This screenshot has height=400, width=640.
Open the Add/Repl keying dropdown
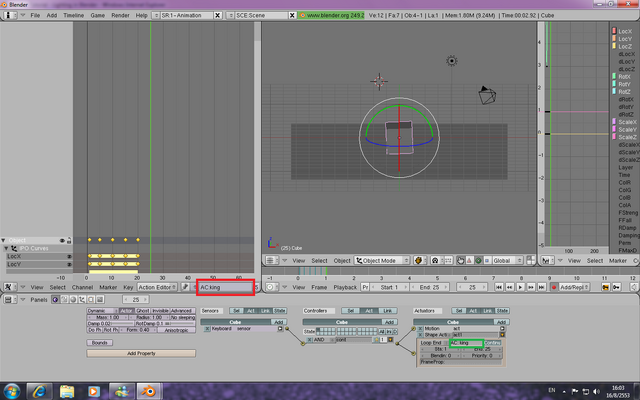point(574,287)
